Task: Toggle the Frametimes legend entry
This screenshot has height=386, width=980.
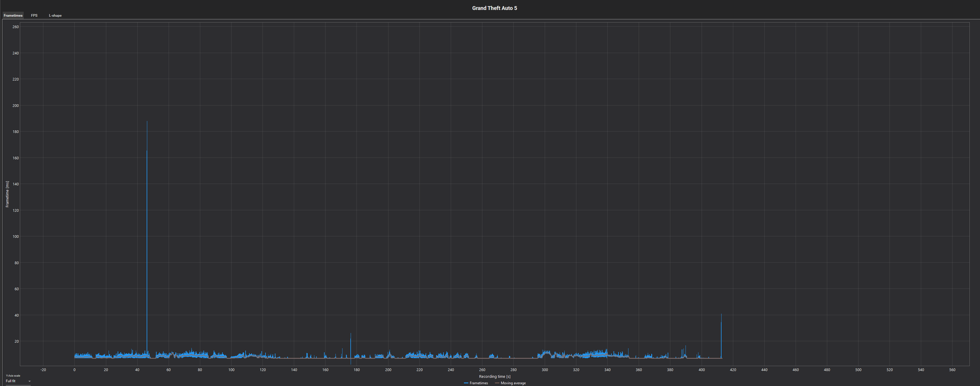Action: pos(476,383)
